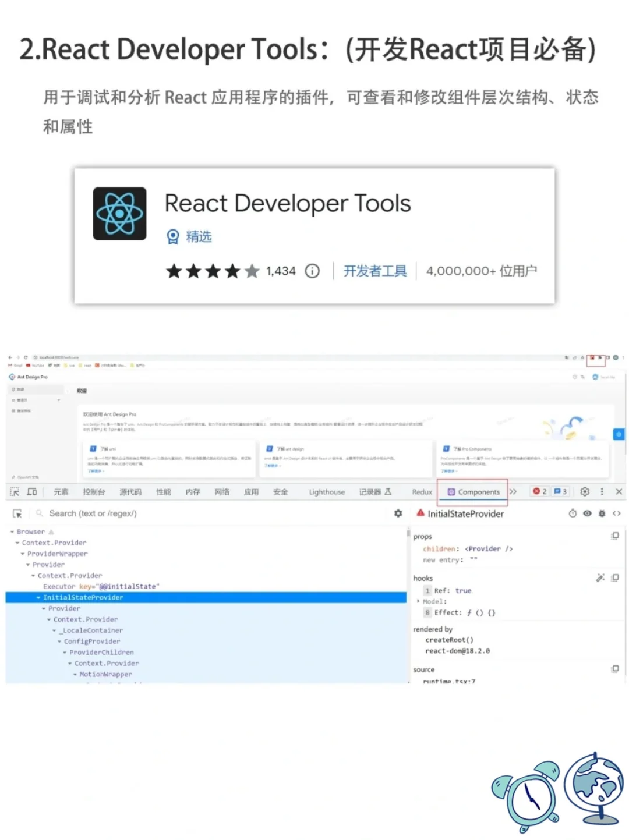Click the blue floating side button on page
The width and height of the screenshot is (629, 840).
(619, 434)
